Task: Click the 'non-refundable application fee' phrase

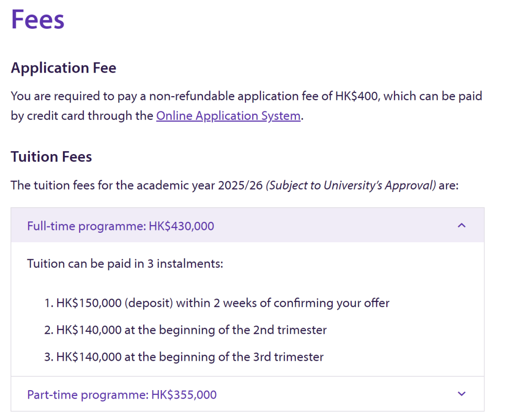Action: (239, 96)
